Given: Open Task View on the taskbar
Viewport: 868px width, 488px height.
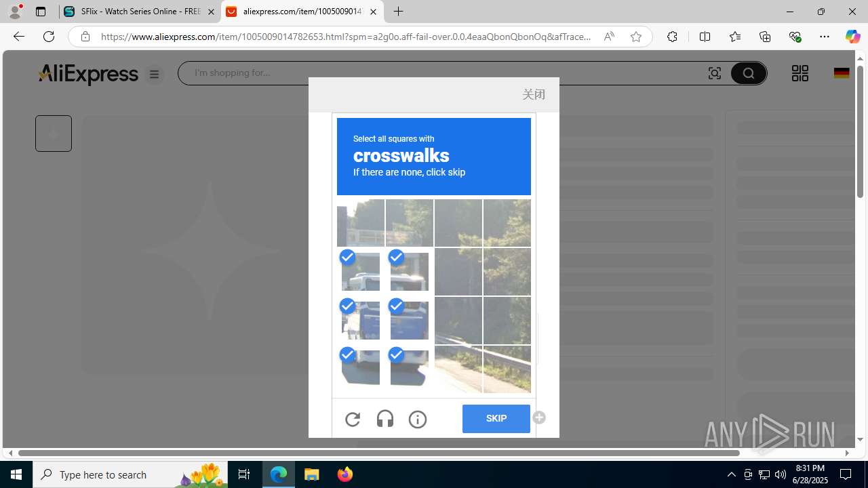Looking at the screenshot, I should click(244, 474).
